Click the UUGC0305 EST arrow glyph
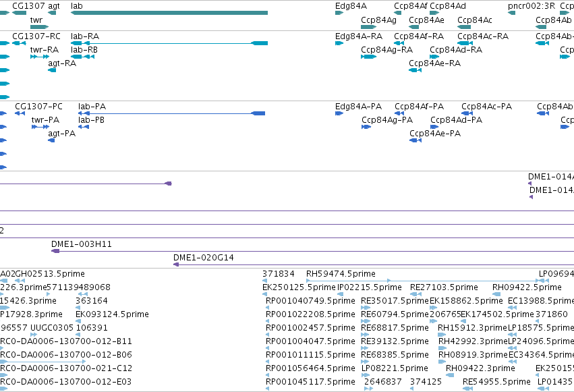 tap(34, 335)
